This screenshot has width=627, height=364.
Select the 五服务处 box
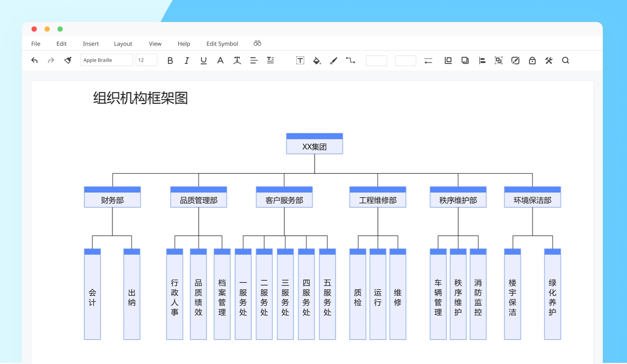point(327,294)
